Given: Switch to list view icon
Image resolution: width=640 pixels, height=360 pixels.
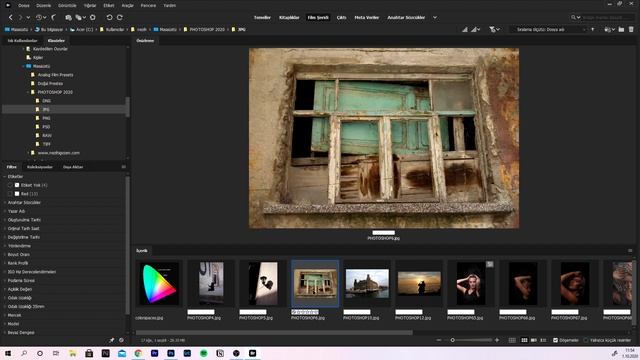Looking at the screenshot, I should click(543, 340).
